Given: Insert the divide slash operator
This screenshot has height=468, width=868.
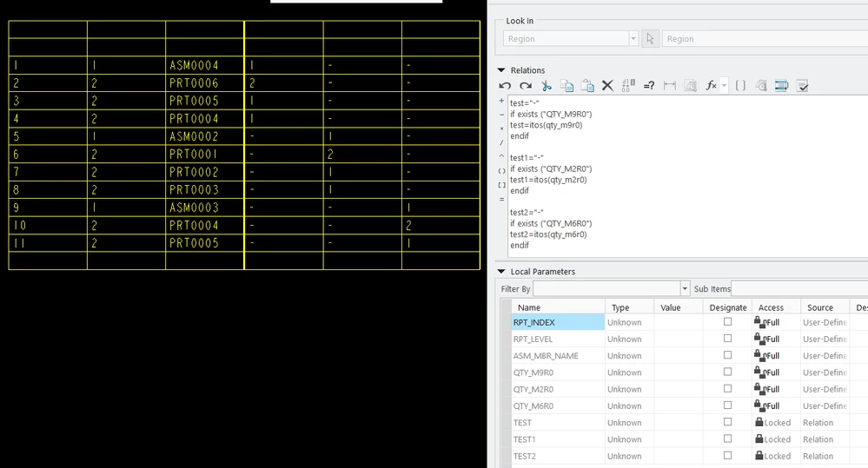Looking at the screenshot, I should coord(501,142).
